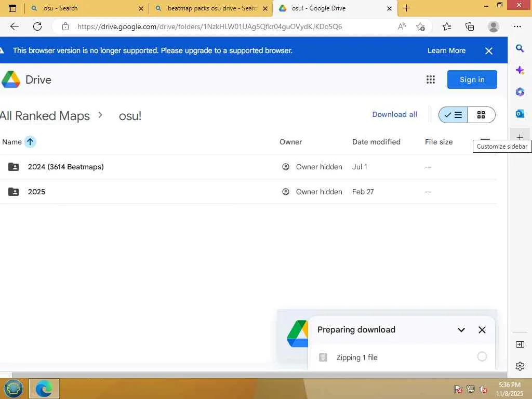Open the Favorites list icon
Image resolution: width=532 pixels, height=399 pixels.
point(447,26)
